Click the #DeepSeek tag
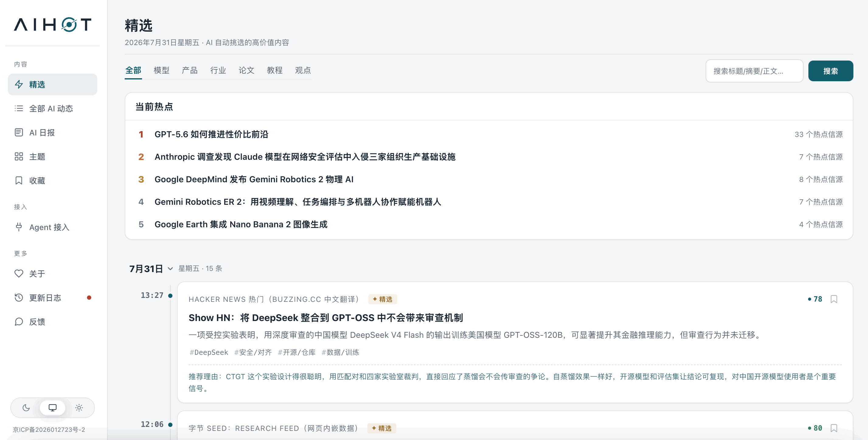 click(x=209, y=352)
